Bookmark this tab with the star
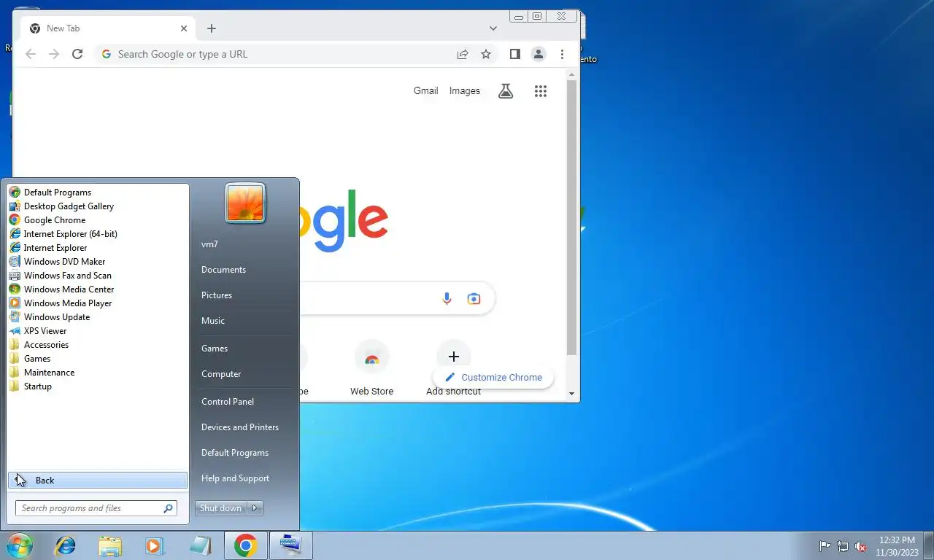Viewport: 934px width, 560px height. coord(486,54)
